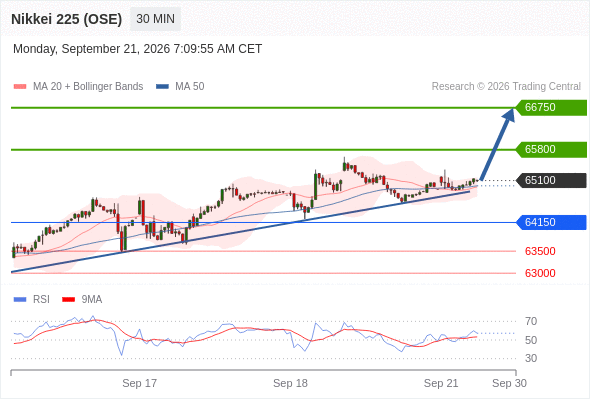
Task: Click the red 63000 support level
Action: pyautogui.click(x=540, y=273)
